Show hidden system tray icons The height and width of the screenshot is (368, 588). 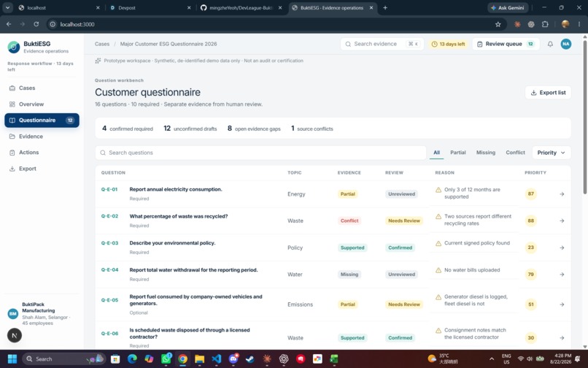point(491,359)
